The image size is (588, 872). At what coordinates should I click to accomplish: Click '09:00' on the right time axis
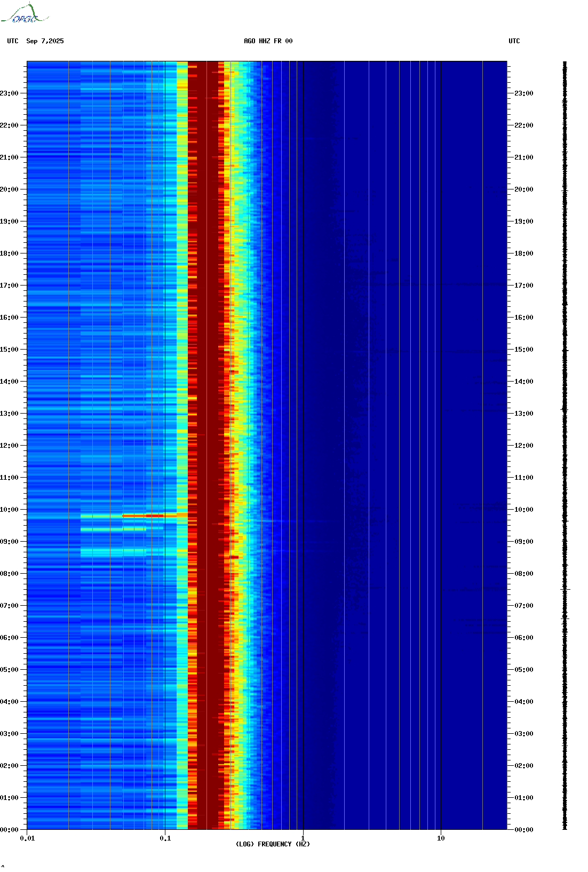[x=524, y=542]
